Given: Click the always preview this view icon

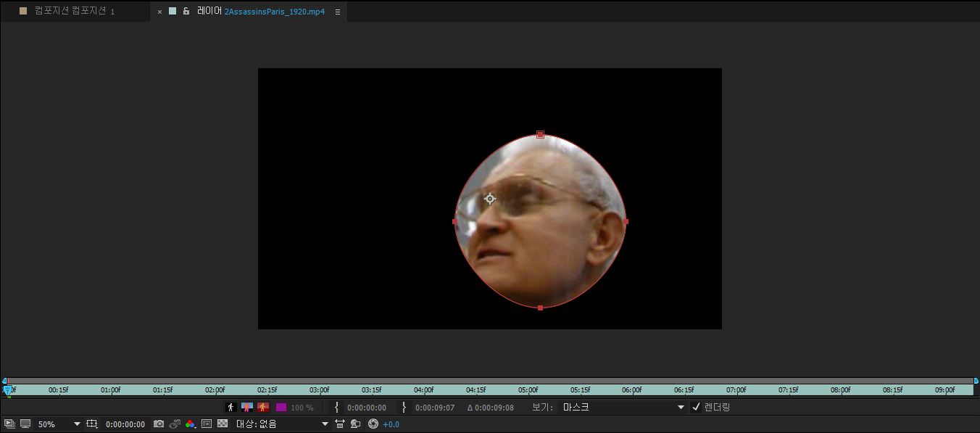Looking at the screenshot, I should tap(9, 424).
